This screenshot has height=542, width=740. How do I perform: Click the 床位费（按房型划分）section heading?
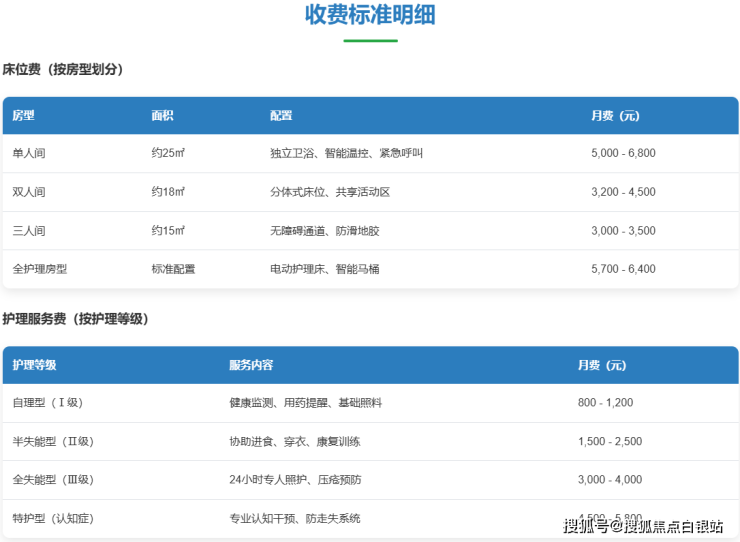tap(63, 70)
